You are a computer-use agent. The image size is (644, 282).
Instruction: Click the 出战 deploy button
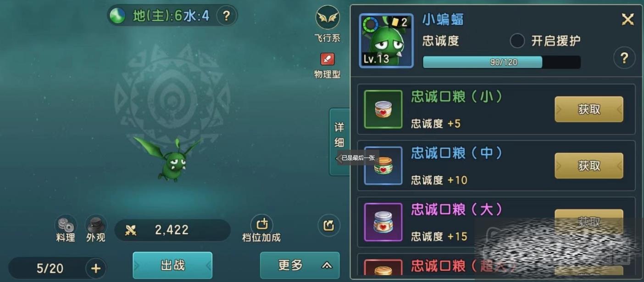pos(172,265)
